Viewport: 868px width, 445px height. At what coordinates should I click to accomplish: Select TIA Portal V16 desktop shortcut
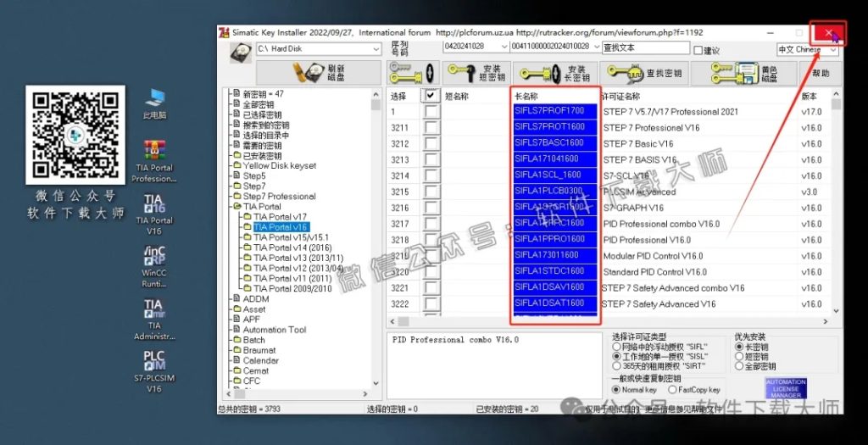[x=154, y=214]
